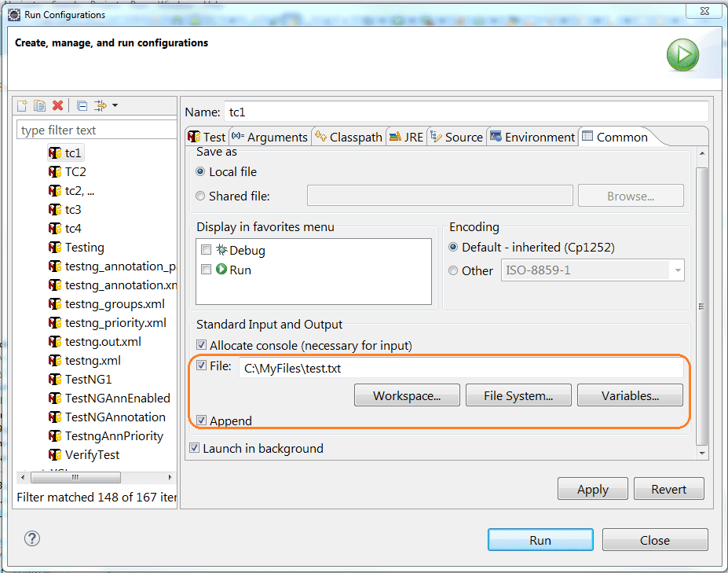
Task: Click the Run button
Action: (540, 539)
